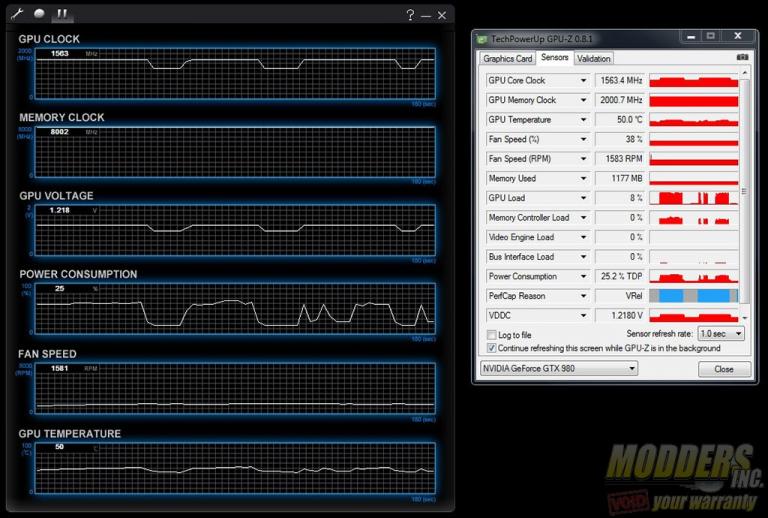
Task: Minimize the dark monitoring window
Action: [x=426, y=15]
